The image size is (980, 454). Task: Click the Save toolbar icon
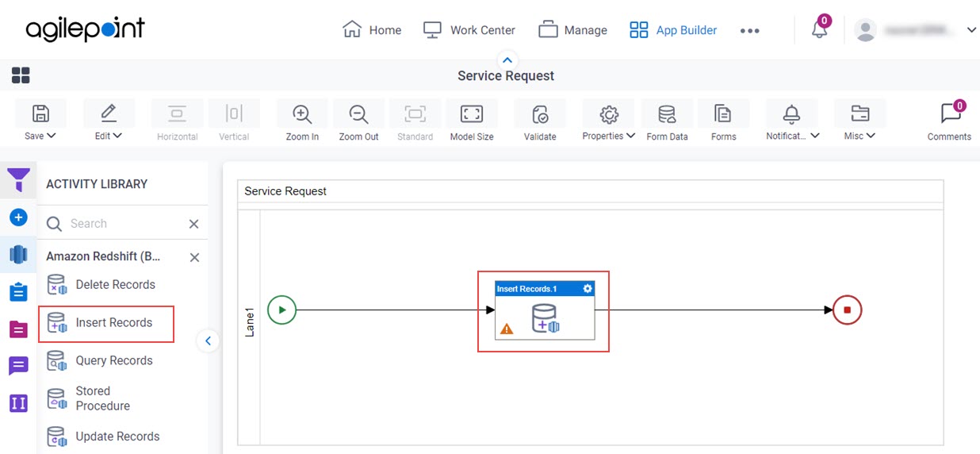pos(40,113)
